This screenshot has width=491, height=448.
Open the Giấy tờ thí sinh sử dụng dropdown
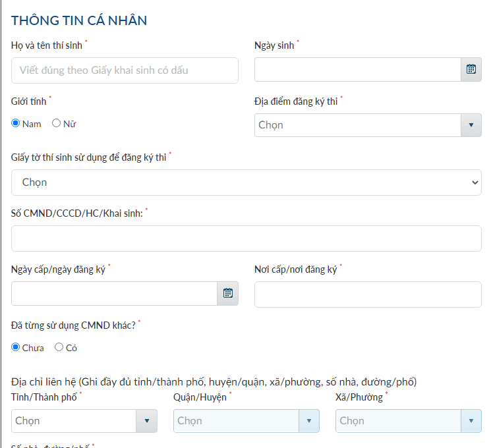(x=246, y=182)
